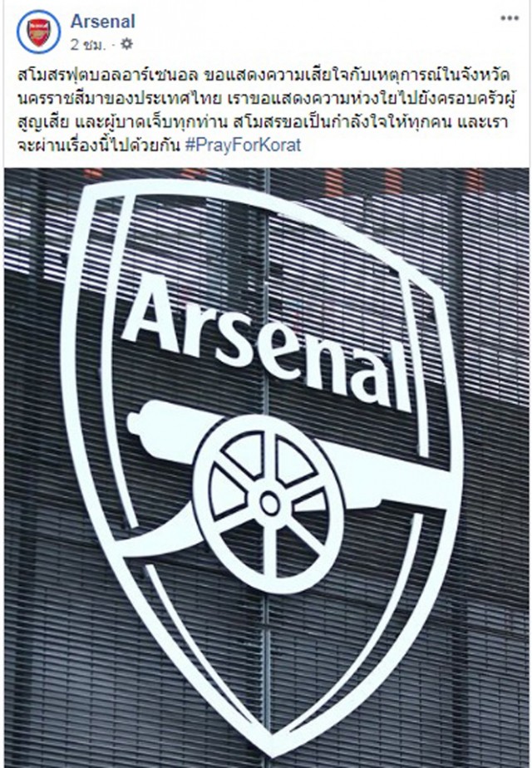Open the three-dot post options menu

510,18
